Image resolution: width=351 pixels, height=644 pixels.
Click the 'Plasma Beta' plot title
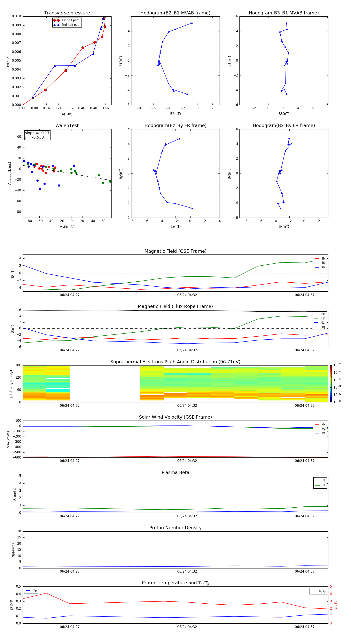pyautogui.click(x=175, y=472)
